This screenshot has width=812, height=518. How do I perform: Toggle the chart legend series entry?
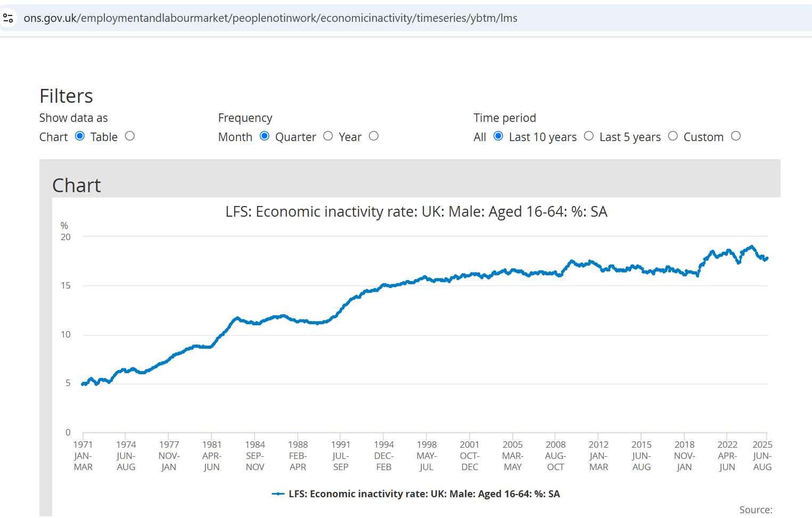pyautogui.click(x=424, y=494)
